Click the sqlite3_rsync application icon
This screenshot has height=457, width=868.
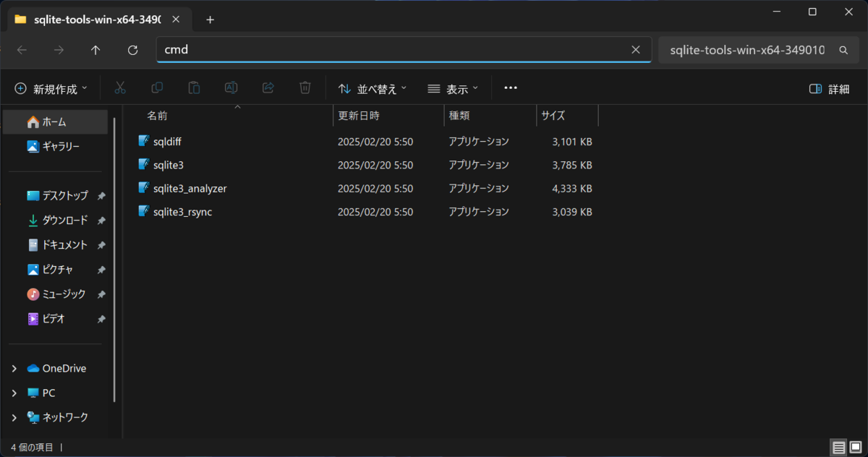(144, 212)
